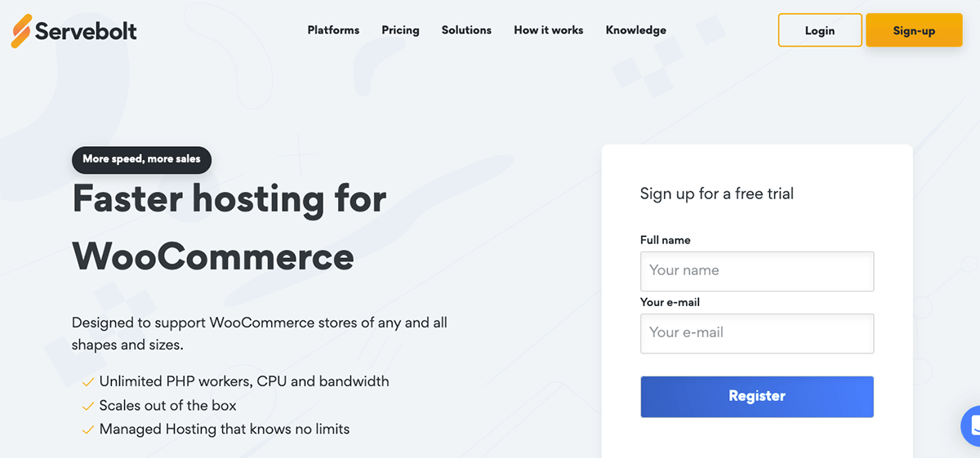Open the Pricing page
This screenshot has height=458, width=980.
[400, 30]
